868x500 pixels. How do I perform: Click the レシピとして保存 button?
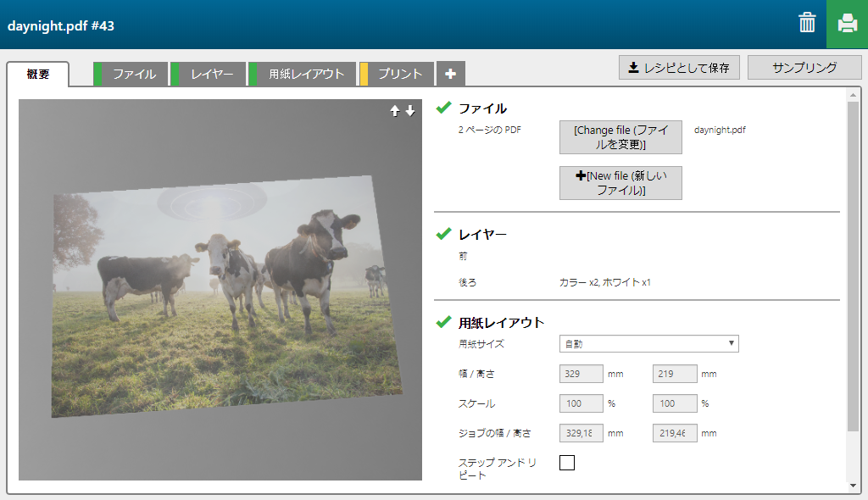(x=679, y=68)
